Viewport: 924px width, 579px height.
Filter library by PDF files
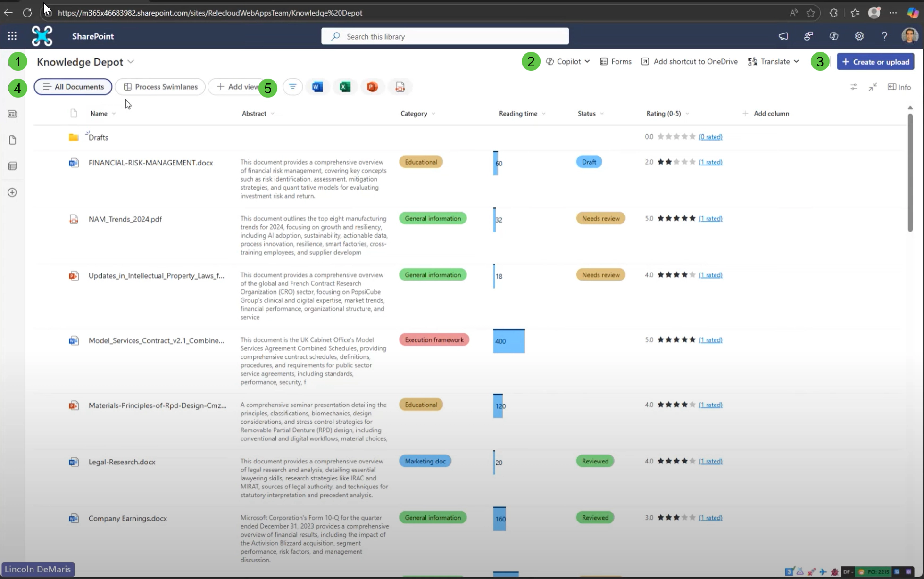tap(400, 87)
